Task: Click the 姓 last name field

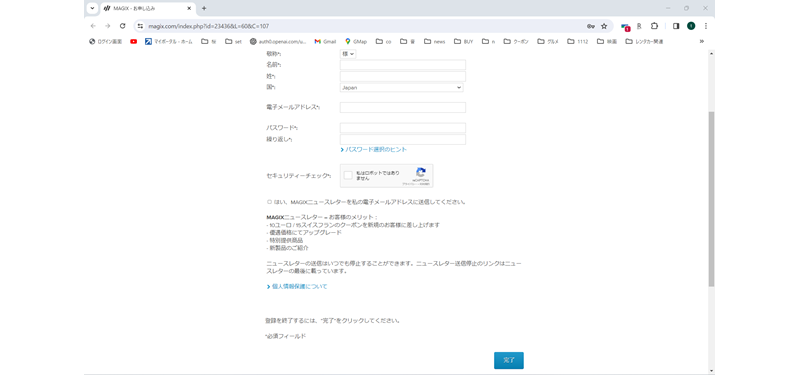Action: pyautogui.click(x=403, y=76)
